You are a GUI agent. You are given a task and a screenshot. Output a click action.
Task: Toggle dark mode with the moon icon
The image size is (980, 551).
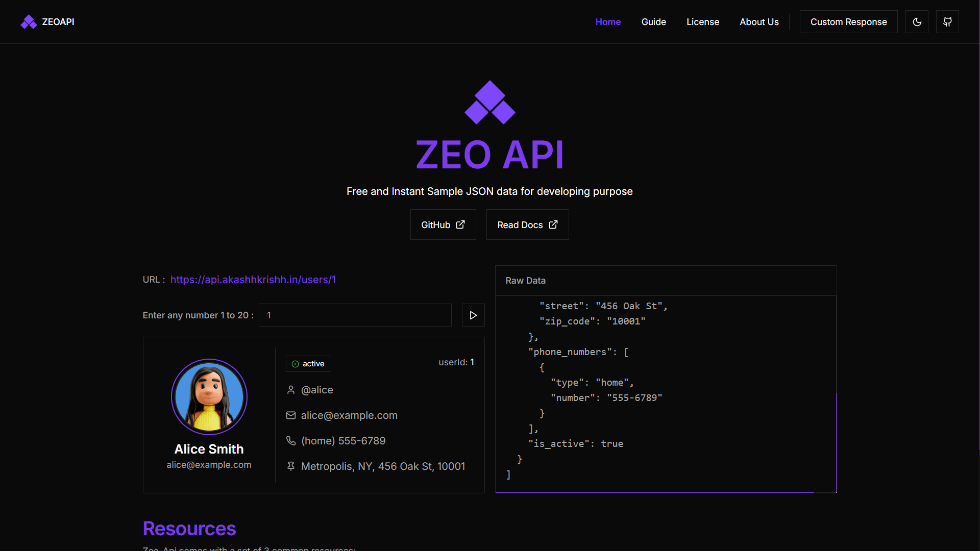(x=917, y=22)
